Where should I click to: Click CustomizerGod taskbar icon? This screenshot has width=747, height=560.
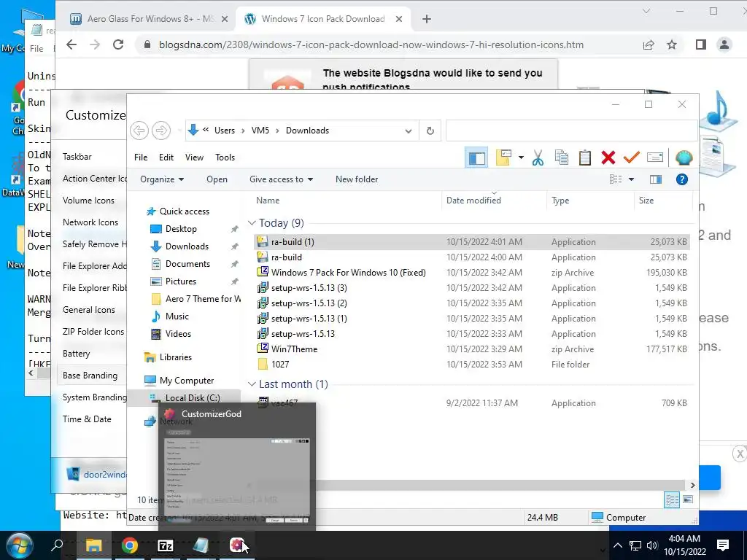pos(237,545)
